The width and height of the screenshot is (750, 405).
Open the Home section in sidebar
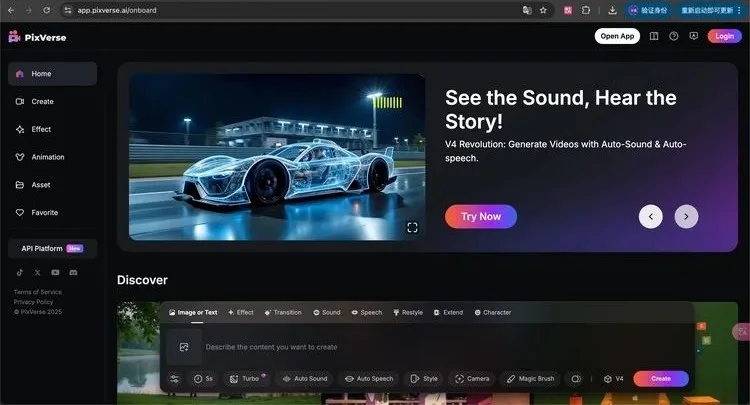(53, 74)
